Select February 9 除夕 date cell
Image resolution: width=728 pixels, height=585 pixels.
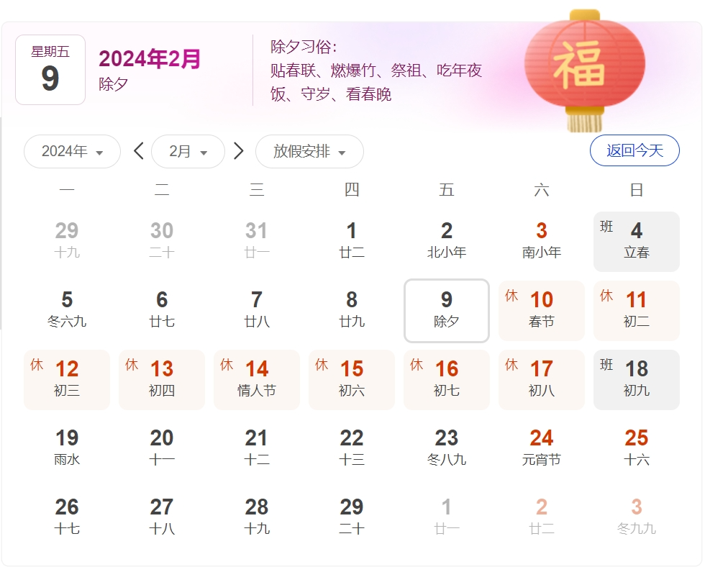tap(447, 311)
